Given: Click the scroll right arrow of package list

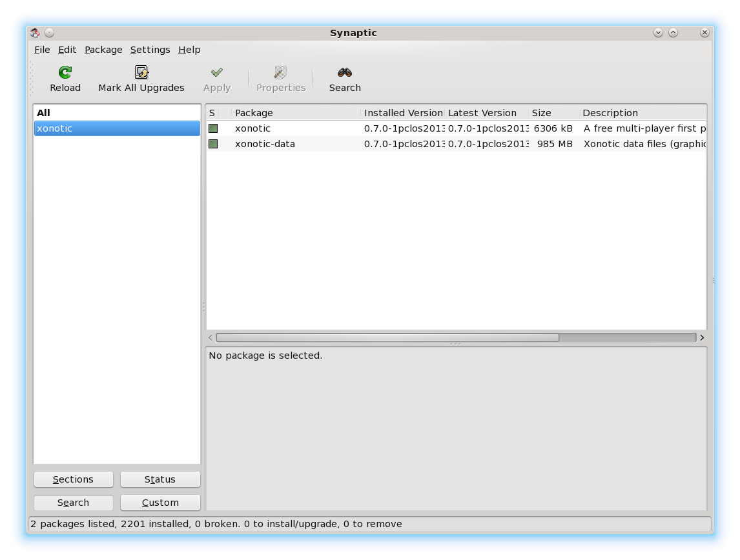Looking at the screenshot, I should tap(702, 337).
